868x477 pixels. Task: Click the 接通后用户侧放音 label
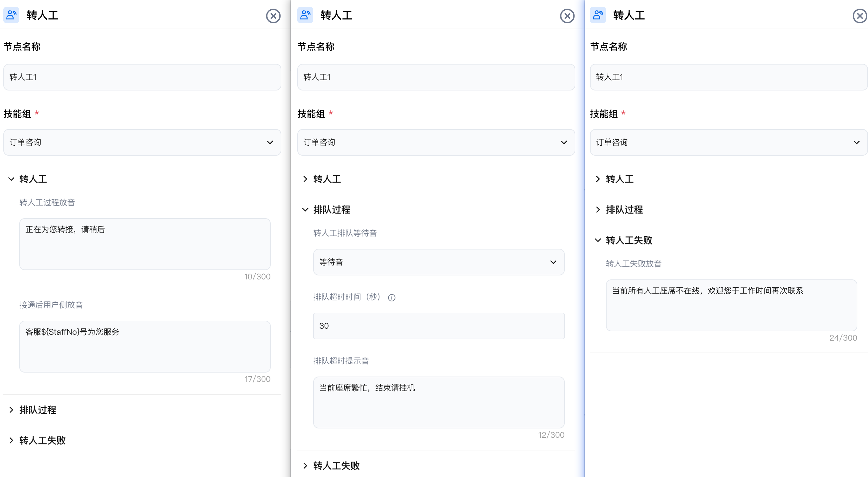[51, 305]
